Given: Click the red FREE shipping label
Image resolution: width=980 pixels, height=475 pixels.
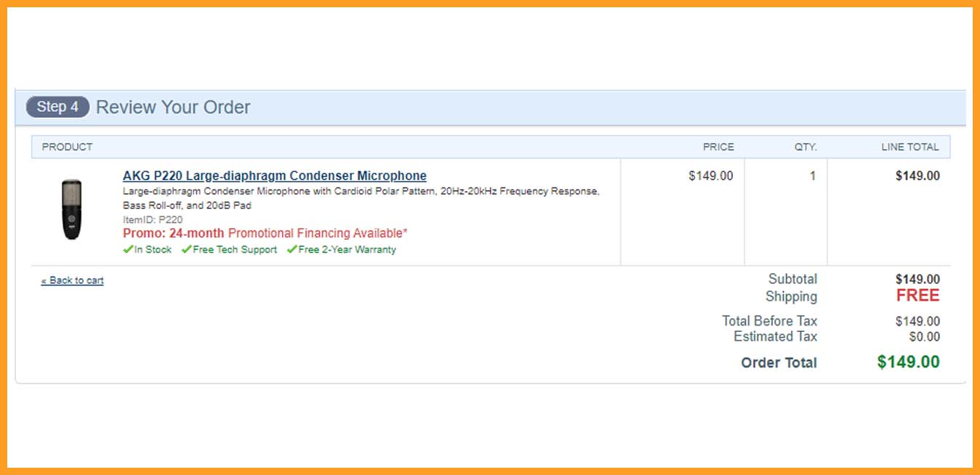Looking at the screenshot, I should pyautogui.click(x=917, y=296).
